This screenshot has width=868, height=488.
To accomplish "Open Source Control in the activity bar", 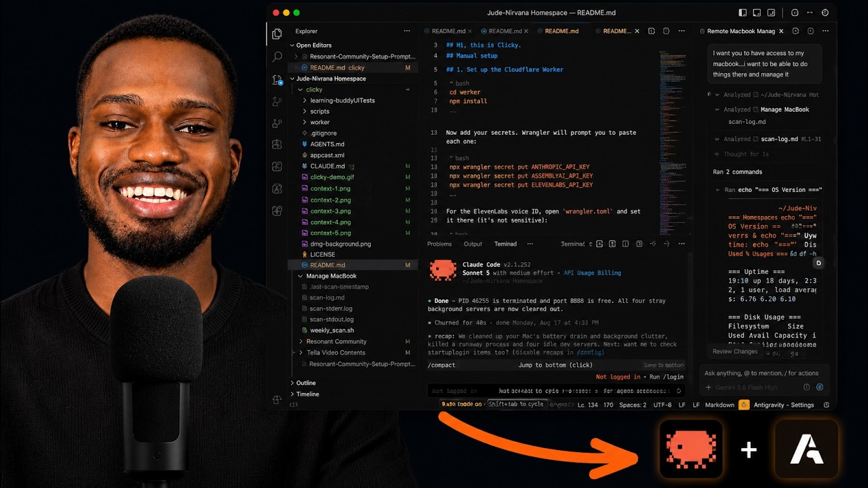I will pos(277,79).
